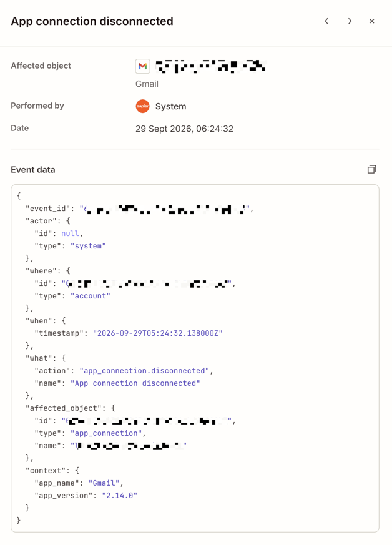The image size is (392, 545).
Task: Click the app_version value 2.14.0
Action: coord(120,496)
